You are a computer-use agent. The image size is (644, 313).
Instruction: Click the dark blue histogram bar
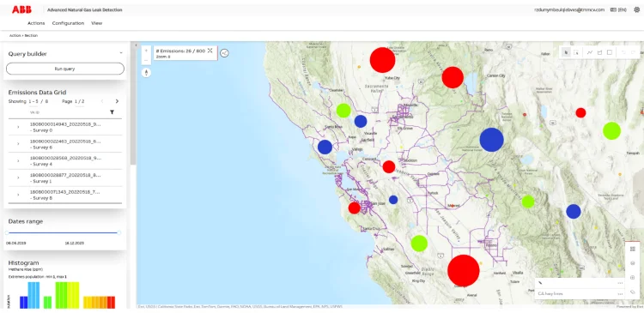[x=24, y=303]
